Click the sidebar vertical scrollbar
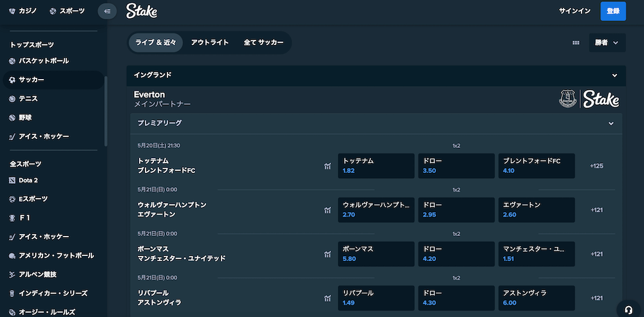 pos(106,111)
